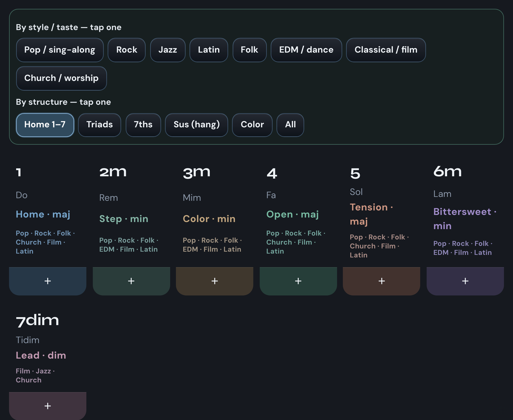Click the Classical / film style button
This screenshot has height=420, width=513.
tap(386, 50)
